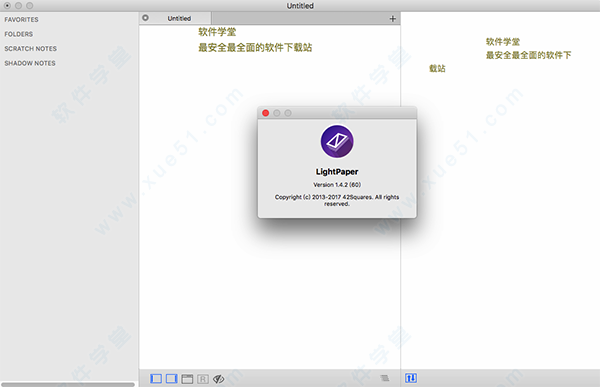Toggle the left sidebar panel icon

pos(156,379)
